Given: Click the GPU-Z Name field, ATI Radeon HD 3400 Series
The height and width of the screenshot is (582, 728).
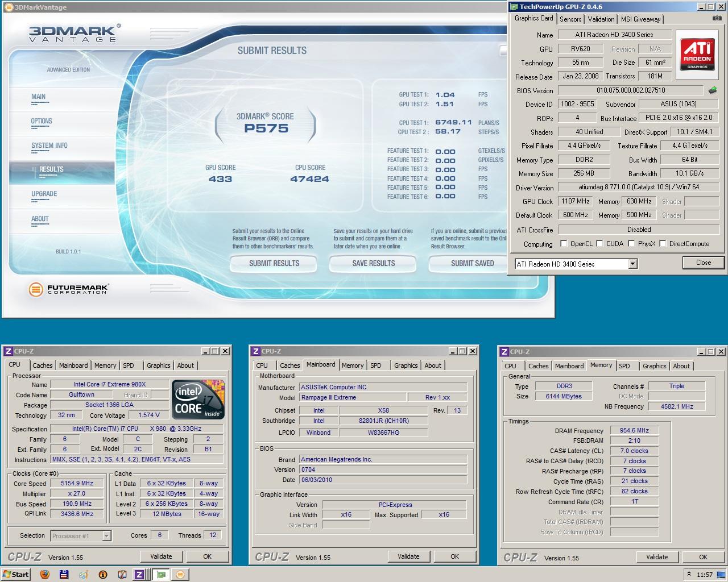Looking at the screenshot, I should [x=614, y=35].
